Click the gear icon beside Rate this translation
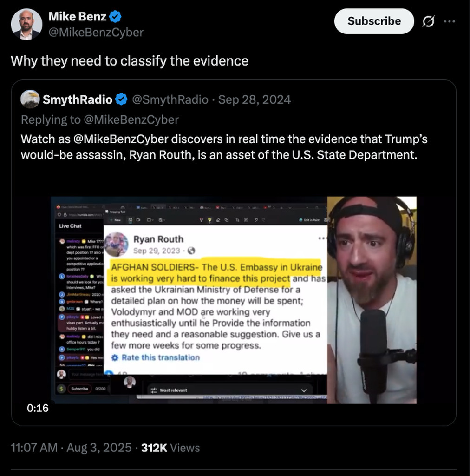Viewport: 470px width, 476px height. [115, 357]
